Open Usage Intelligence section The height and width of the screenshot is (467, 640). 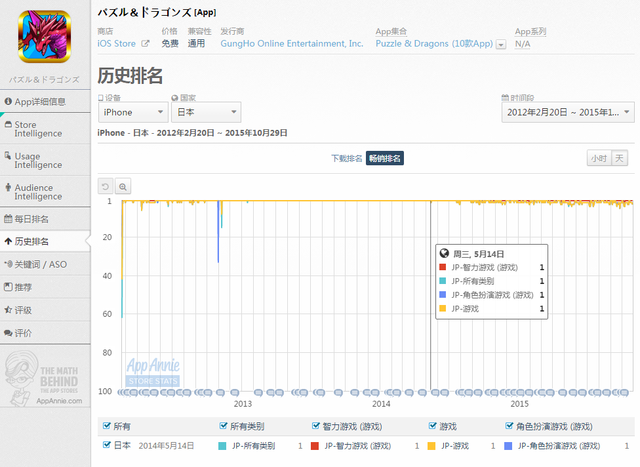coord(45,160)
